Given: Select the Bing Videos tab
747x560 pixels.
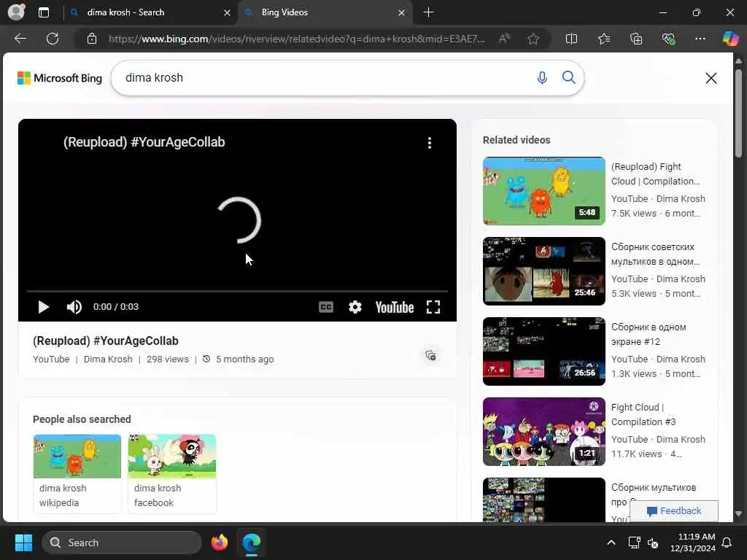Looking at the screenshot, I should pos(325,12).
